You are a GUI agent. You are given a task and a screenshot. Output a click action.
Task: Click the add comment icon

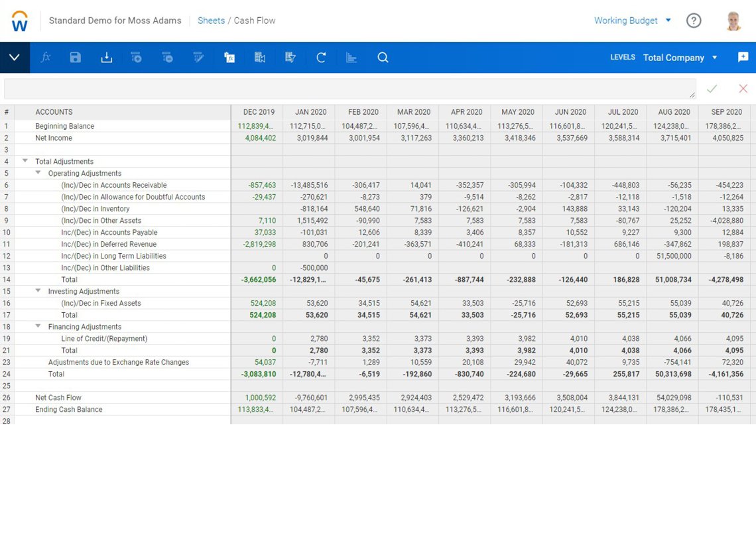coord(743,58)
